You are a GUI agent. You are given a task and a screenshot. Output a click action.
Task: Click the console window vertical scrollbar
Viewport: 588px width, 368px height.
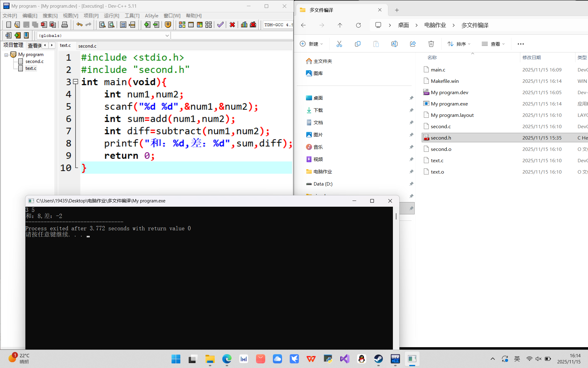click(x=396, y=216)
